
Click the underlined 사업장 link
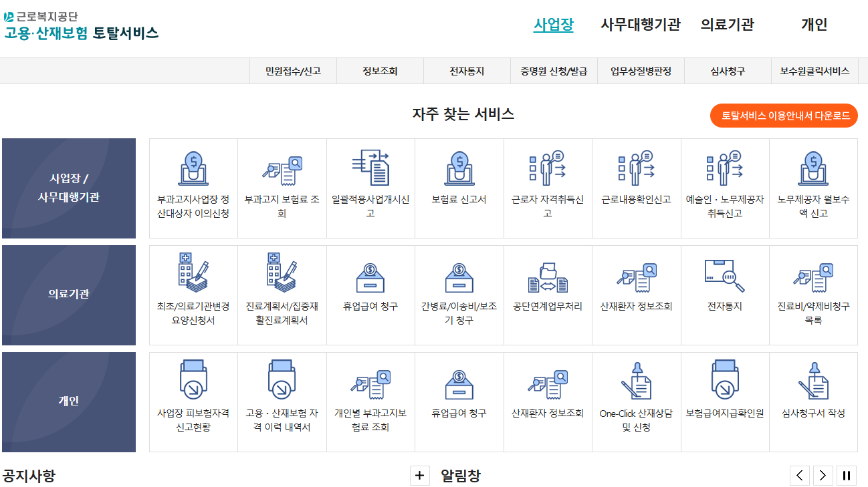550,24
